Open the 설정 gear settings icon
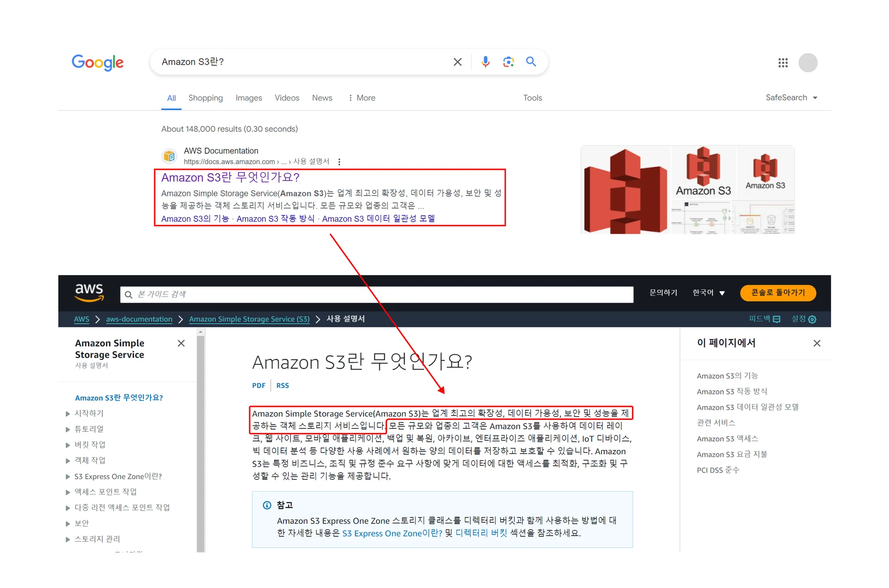 pyautogui.click(x=812, y=319)
